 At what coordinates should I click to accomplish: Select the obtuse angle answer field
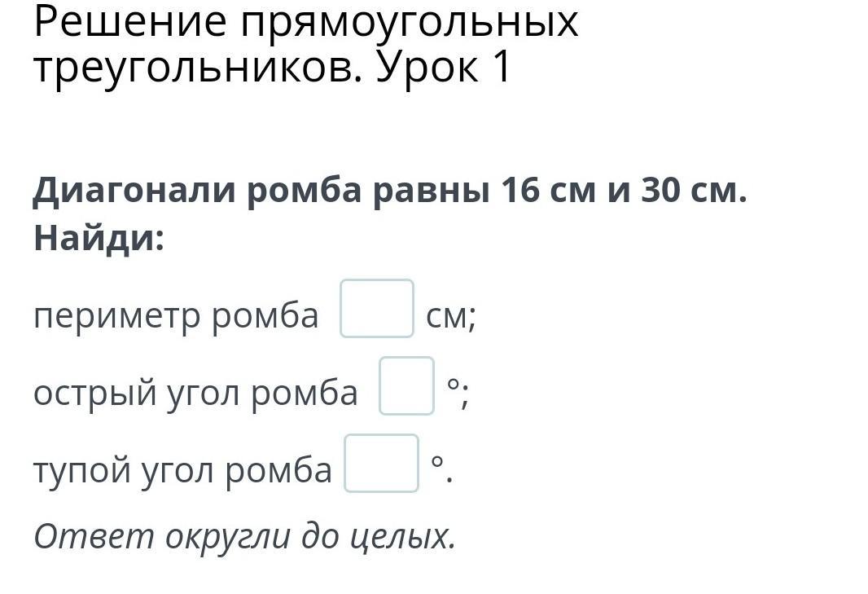click(x=381, y=463)
